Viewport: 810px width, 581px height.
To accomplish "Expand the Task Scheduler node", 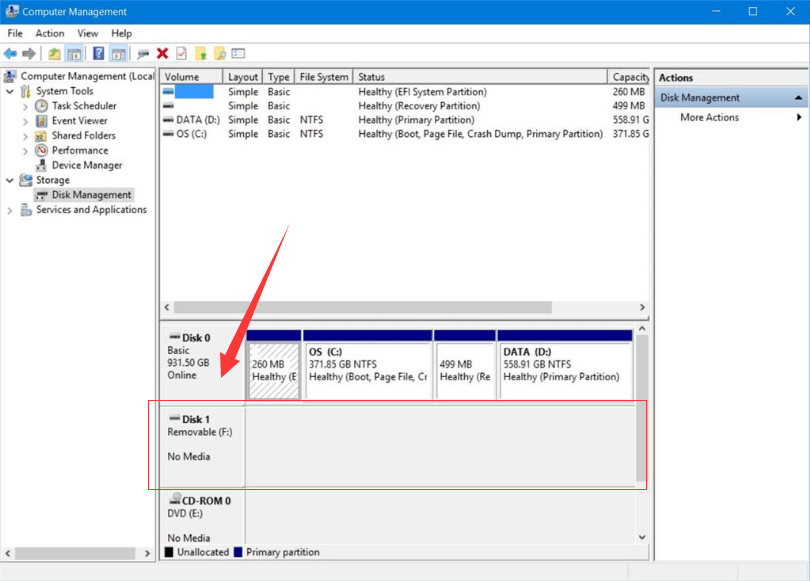I will point(26,106).
